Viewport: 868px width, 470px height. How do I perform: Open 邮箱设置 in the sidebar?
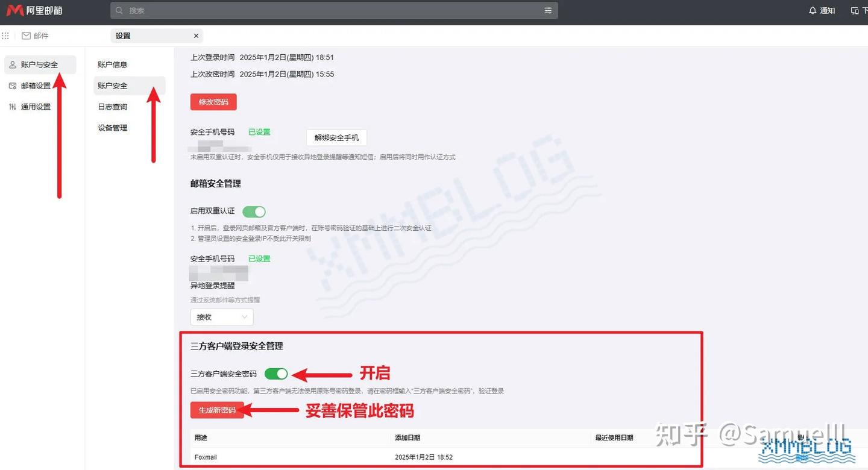coord(36,86)
